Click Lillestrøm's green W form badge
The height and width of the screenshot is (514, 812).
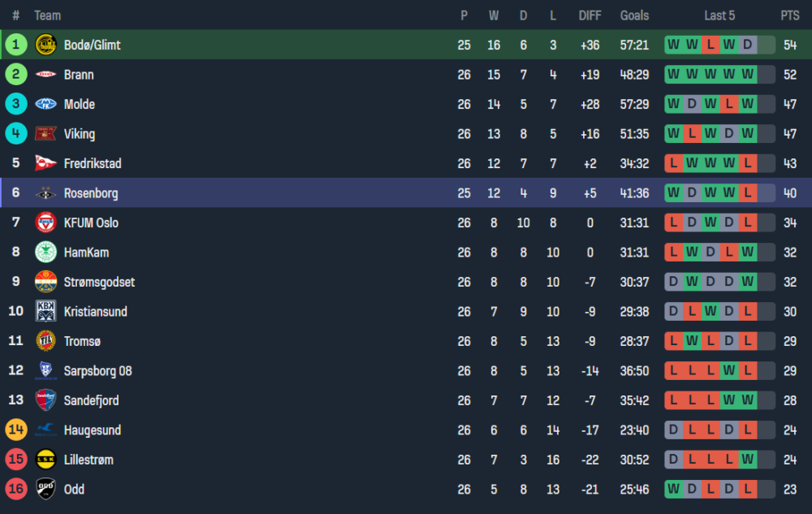(x=748, y=460)
